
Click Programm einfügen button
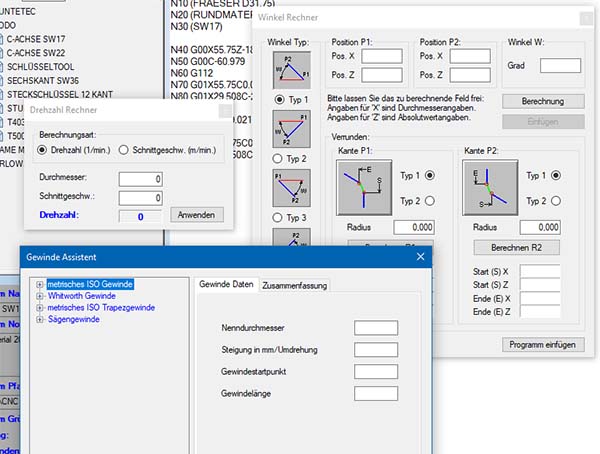pyautogui.click(x=543, y=345)
